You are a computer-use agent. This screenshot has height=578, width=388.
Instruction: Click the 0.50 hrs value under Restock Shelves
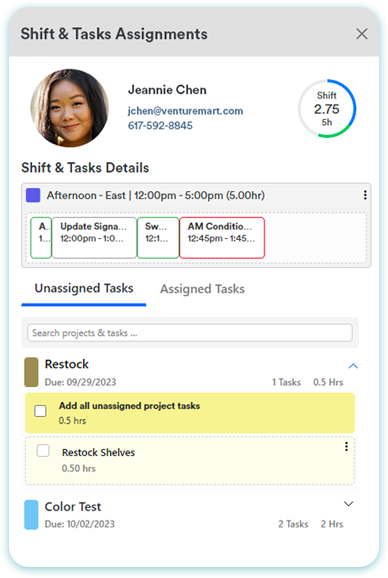78,469
